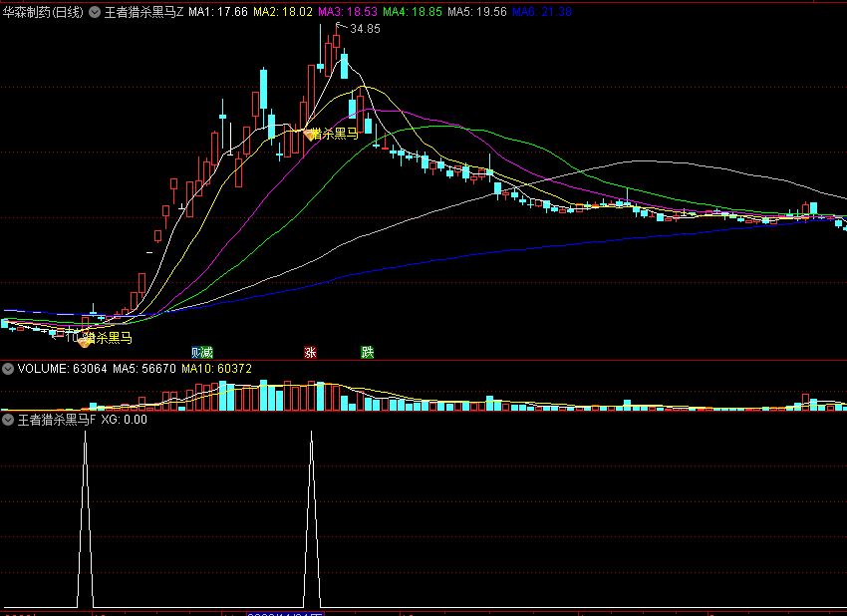The width and height of the screenshot is (847, 616).
Task: Click the 34.85 high price label
Action: coord(365,29)
